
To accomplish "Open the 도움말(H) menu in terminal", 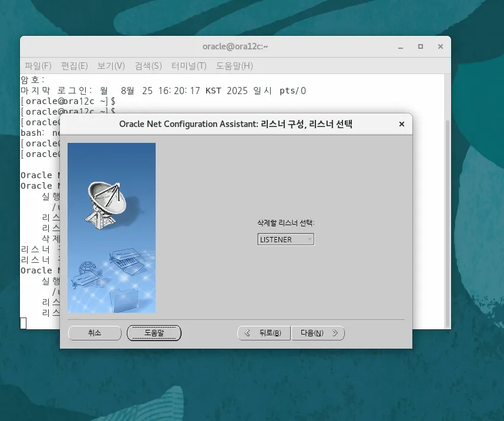I will point(234,66).
